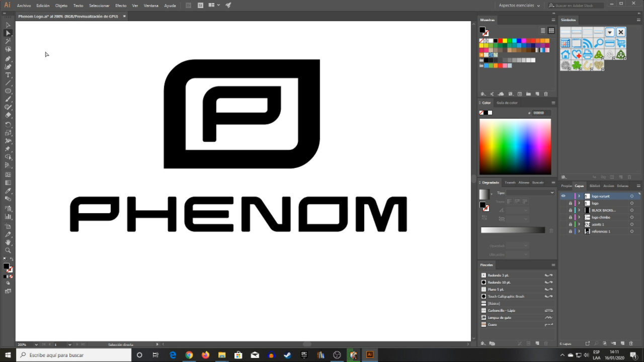Select the Type tool
Viewport: 644px width, 362px height.
tap(8, 75)
